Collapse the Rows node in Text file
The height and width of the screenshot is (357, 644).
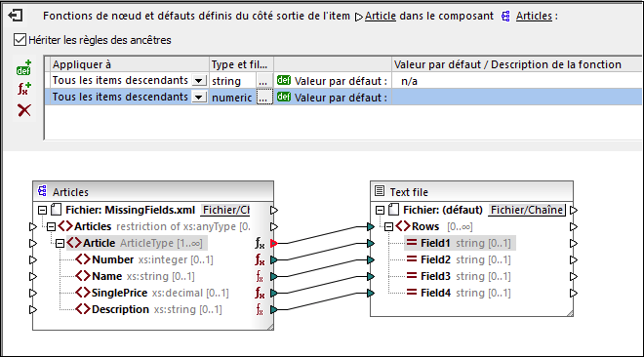coord(388,226)
